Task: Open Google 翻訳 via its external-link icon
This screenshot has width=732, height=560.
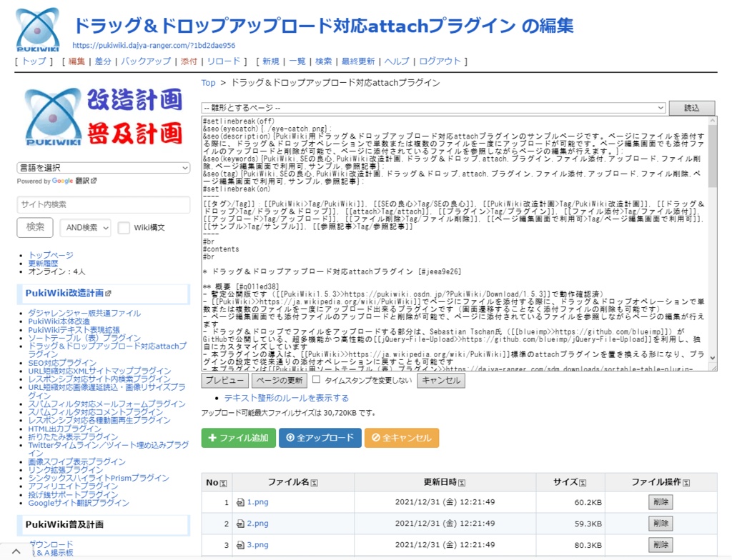Action: tap(94, 181)
